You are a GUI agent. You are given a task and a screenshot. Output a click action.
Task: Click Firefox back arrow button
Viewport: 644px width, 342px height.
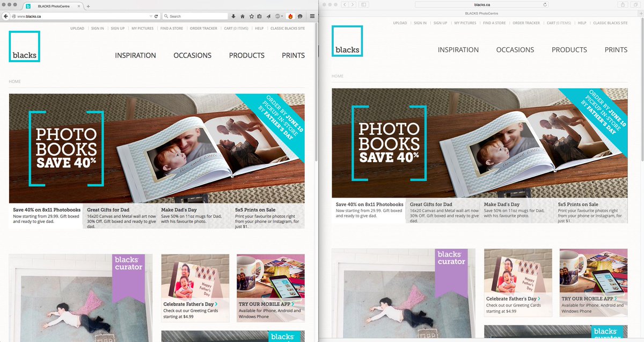[5, 16]
